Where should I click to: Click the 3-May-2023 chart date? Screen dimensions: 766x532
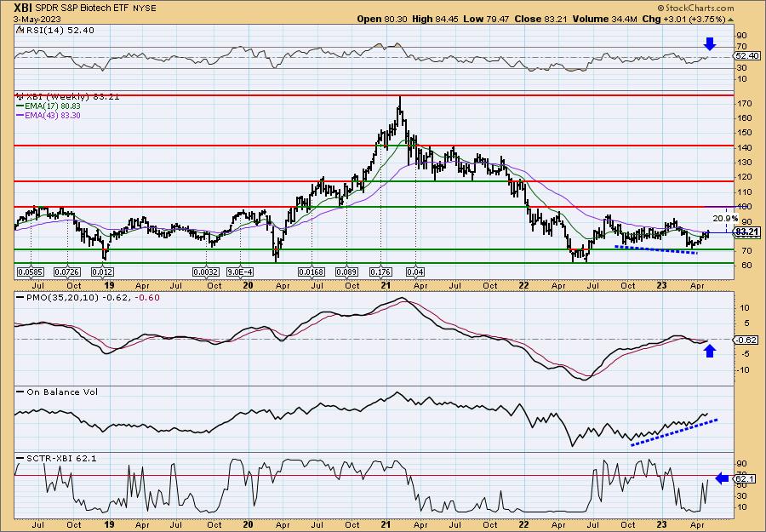[37, 19]
